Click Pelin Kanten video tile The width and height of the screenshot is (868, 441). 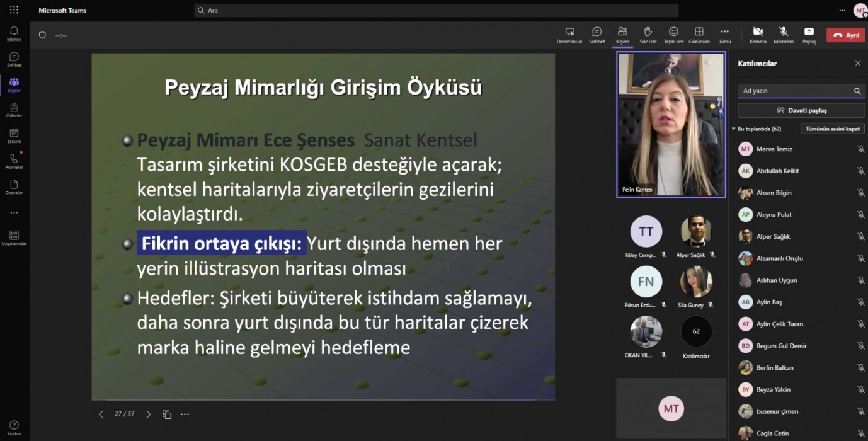pyautogui.click(x=671, y=125)
